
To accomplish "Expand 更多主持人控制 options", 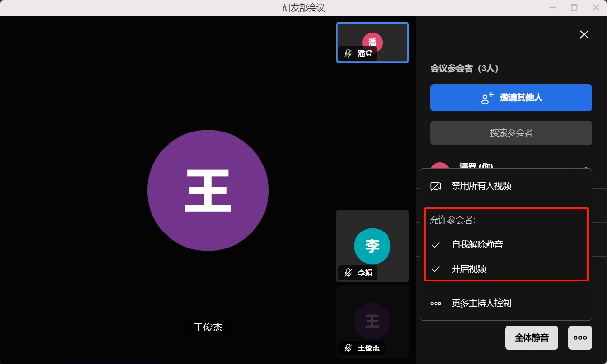I will coord(481,303).
